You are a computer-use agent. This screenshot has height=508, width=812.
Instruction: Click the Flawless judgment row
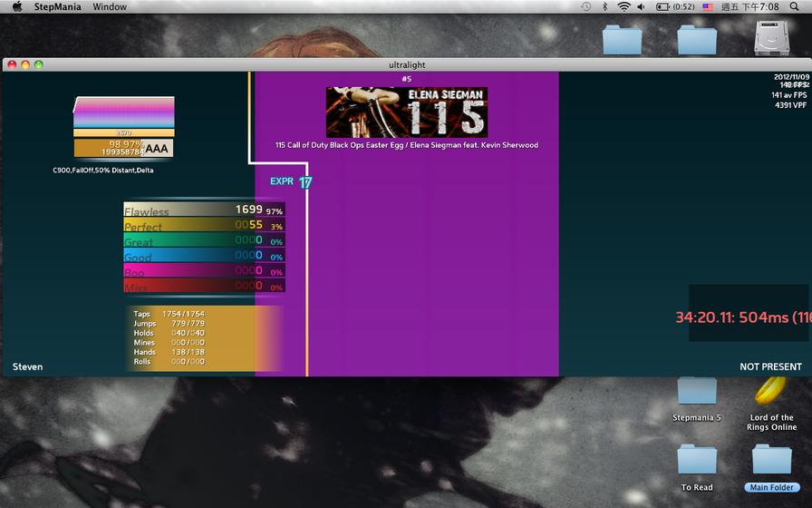pyautogui.click(x=204, y=210)
